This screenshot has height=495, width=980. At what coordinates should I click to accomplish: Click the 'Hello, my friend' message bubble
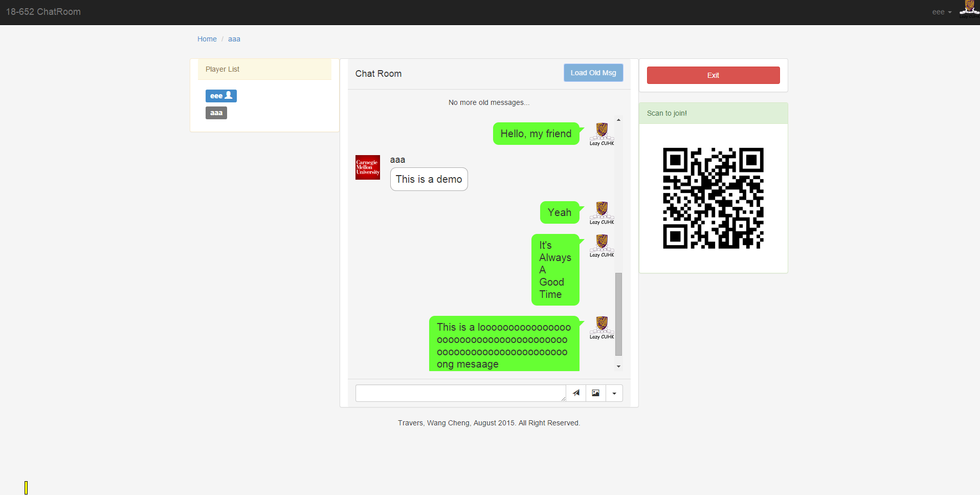[536, 134]
